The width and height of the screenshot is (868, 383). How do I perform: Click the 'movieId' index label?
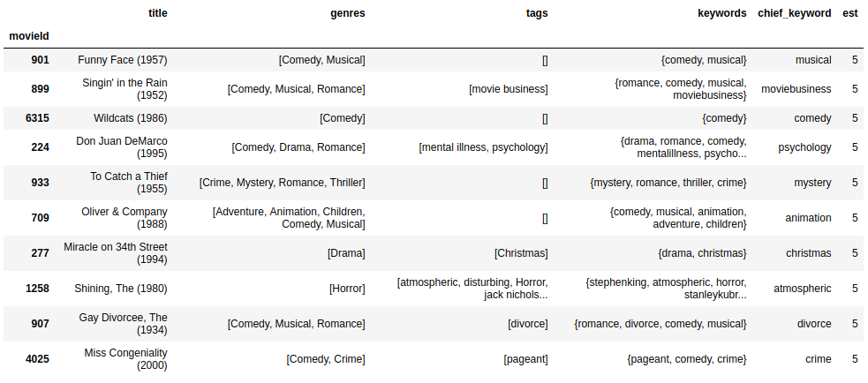click(29, 36)
